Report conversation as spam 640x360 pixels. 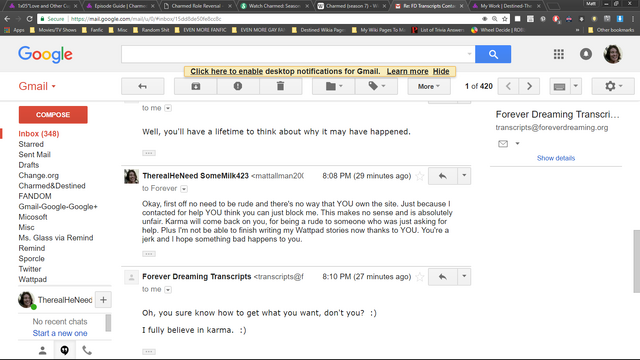[238, 86]
